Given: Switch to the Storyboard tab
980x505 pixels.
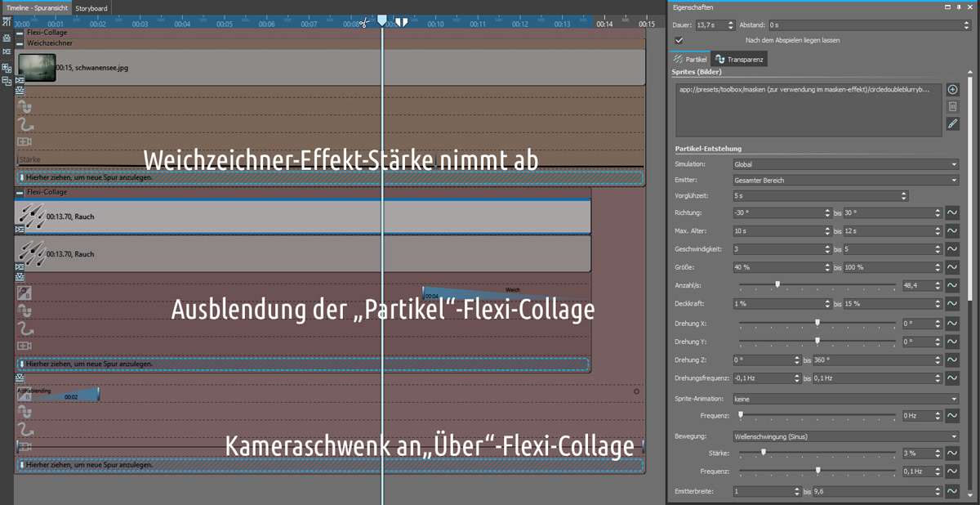Looking at the screenshot, I should pos(91,8).
